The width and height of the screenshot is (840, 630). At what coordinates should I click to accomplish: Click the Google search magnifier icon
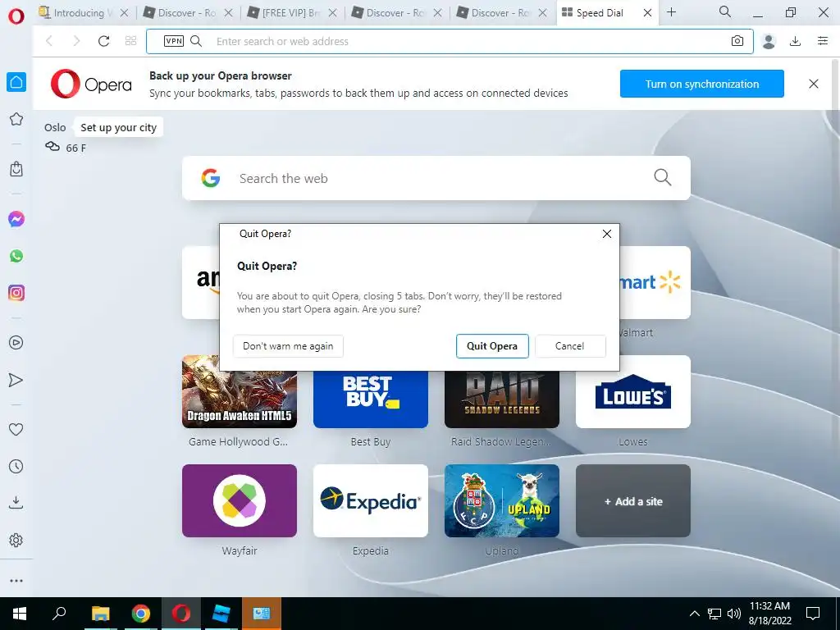coord(663,177)
